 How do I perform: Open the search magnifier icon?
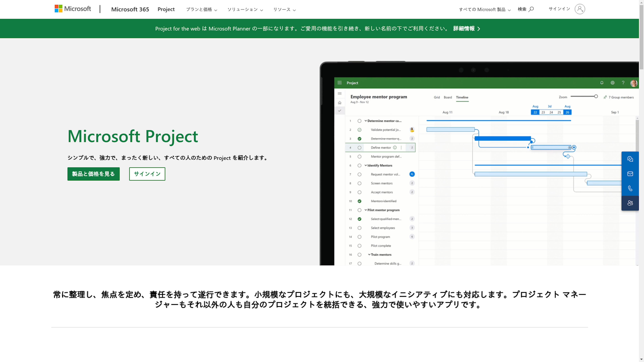(x=531, y=9)
